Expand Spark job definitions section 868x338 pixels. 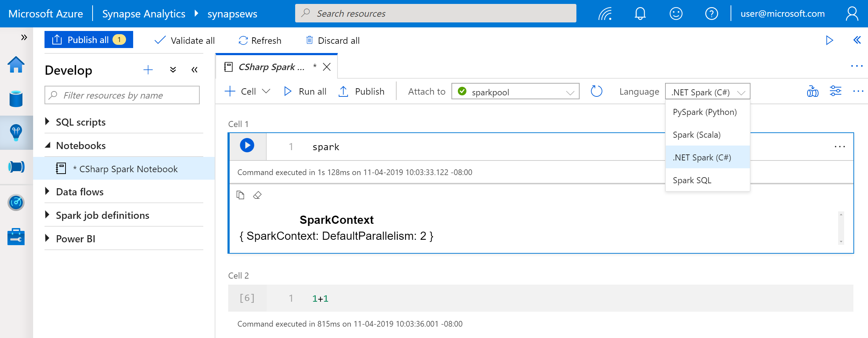click(47, 215)
